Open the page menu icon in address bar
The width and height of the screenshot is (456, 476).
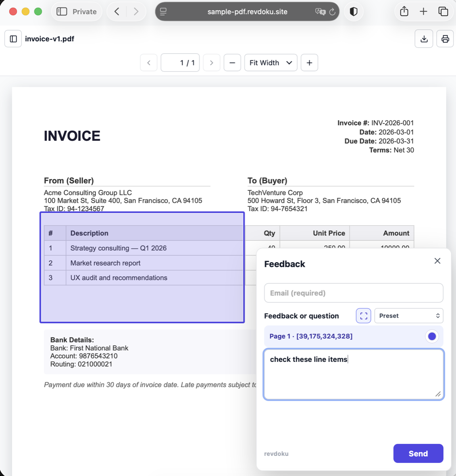163,12
